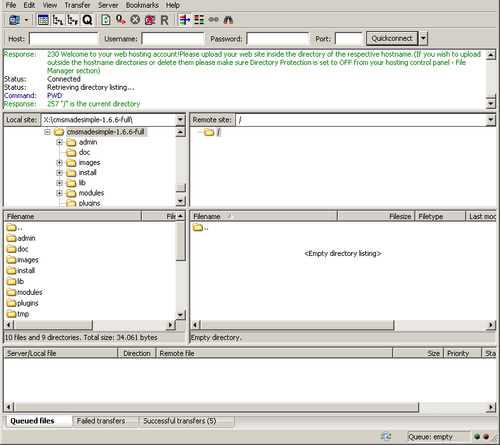Sort remote list by Filetype column

pyautogui.click(x=440, y=216)
